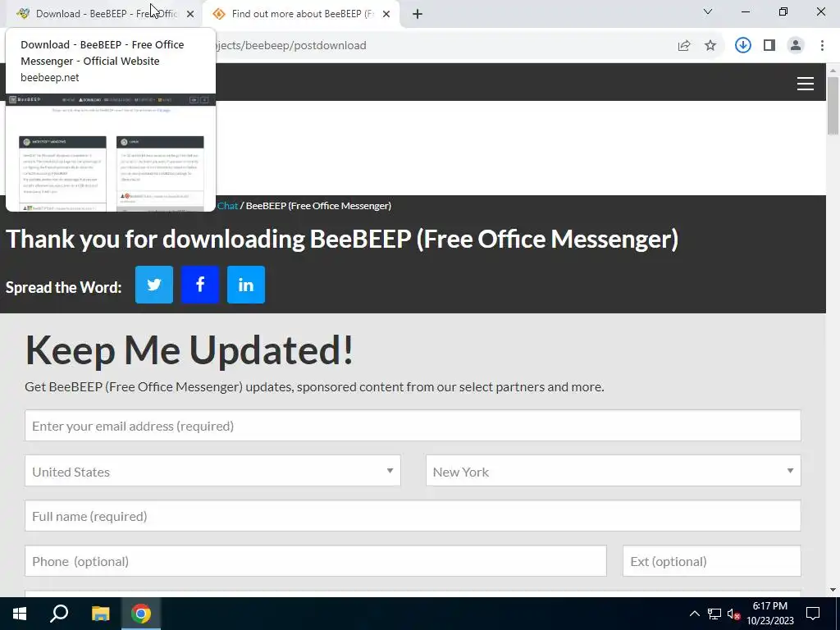Screen dimensions: 840x630
Task: Open Chrome downloads icon
Action: click(742, 46)
